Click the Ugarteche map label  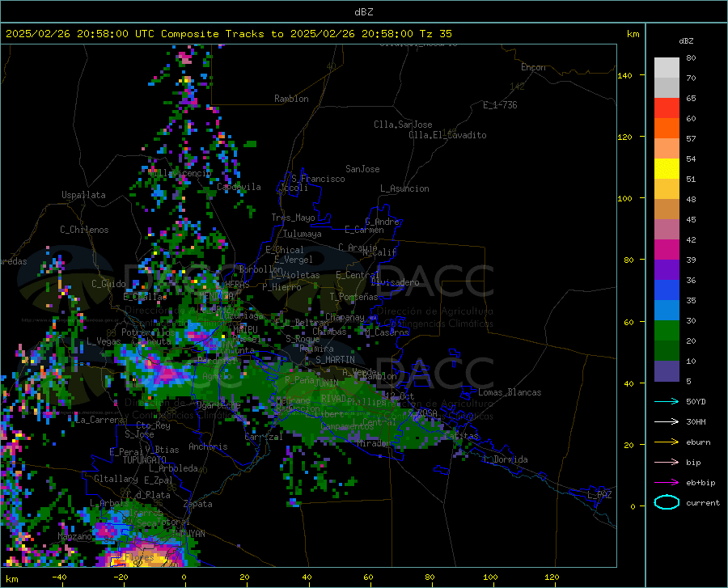coord(218,405)
